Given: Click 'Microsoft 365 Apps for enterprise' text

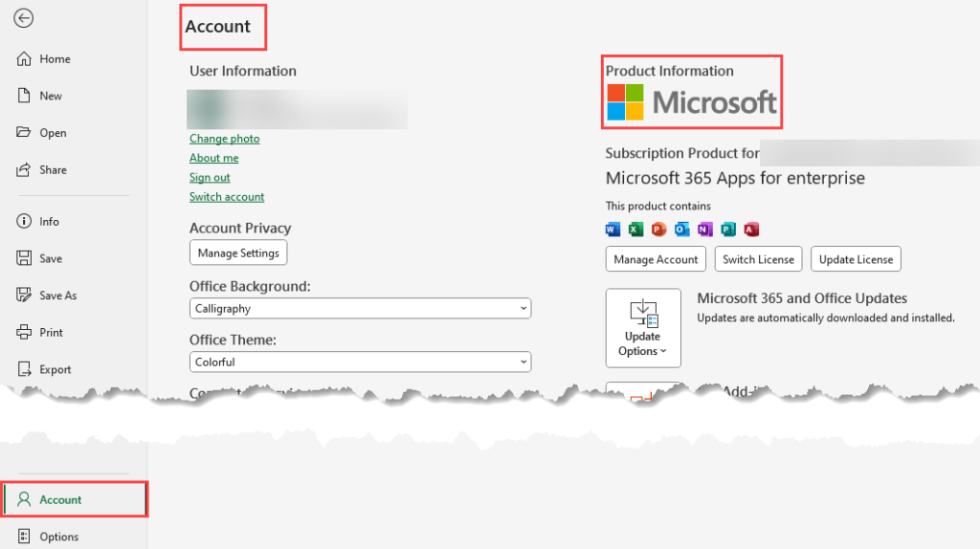Looking at the screenshot, I should click(735, 178).
